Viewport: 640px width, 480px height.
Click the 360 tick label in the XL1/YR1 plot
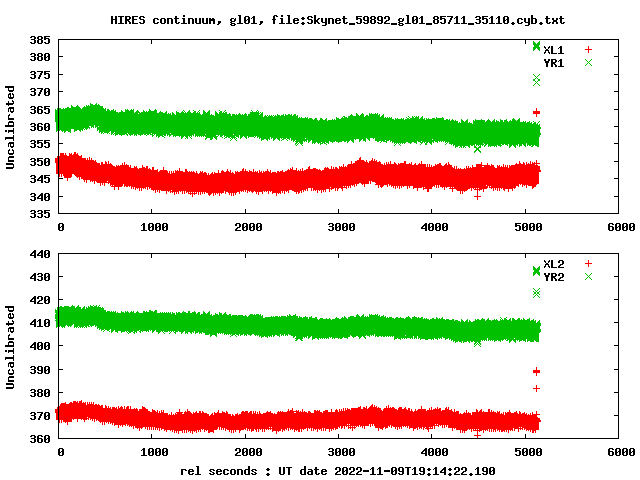pos(40,127)
